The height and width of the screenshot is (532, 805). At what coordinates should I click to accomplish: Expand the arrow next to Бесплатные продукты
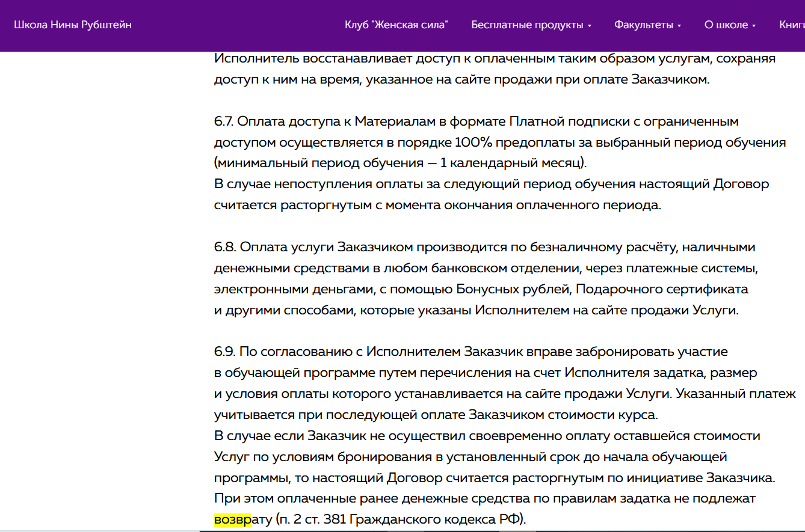(590, 26)
